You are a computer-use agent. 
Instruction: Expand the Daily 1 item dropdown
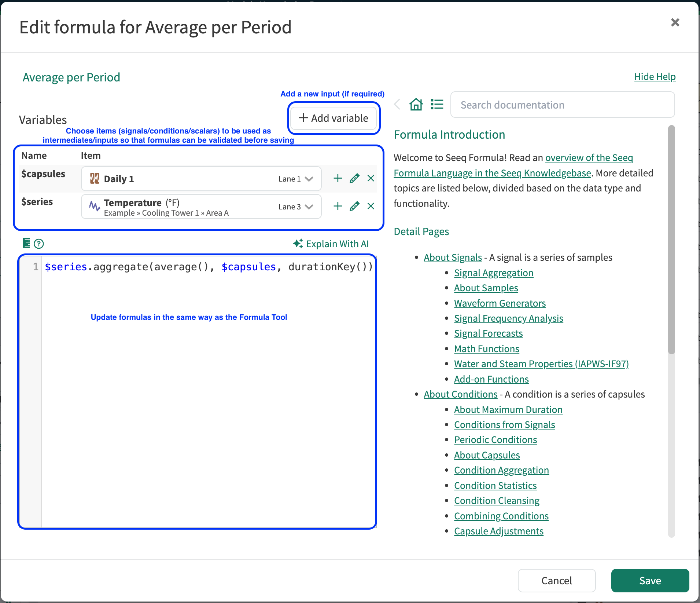point(309,179)
